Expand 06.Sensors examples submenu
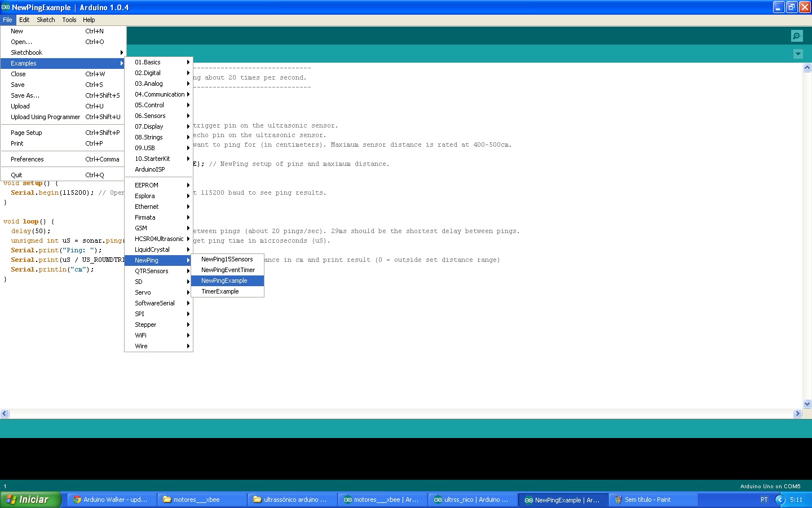 tap(158, 116)
